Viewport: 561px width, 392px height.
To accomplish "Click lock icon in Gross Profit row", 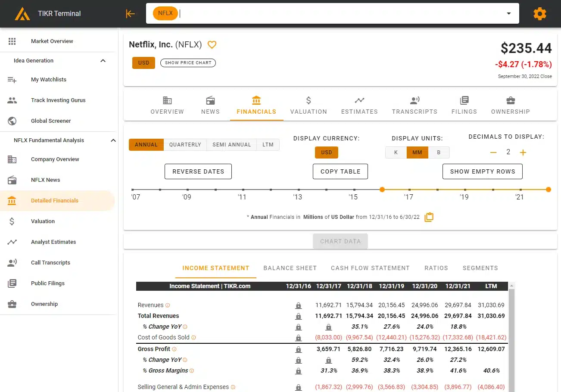I will click(x=298, y=349).
